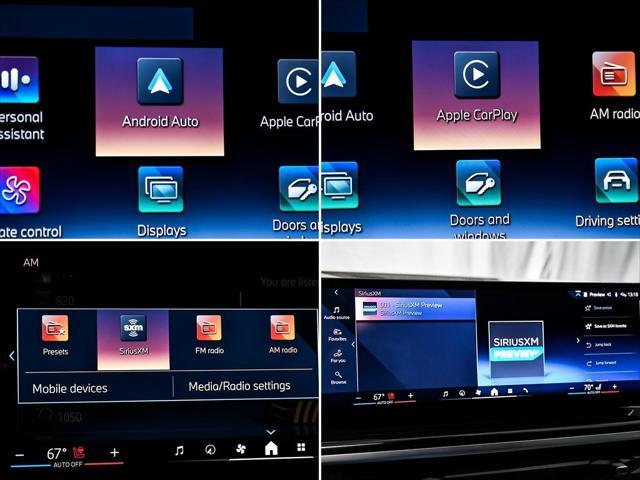Tap the Jump forward option
This screenshot has width=640, height=480.
(x=602, y=363)
